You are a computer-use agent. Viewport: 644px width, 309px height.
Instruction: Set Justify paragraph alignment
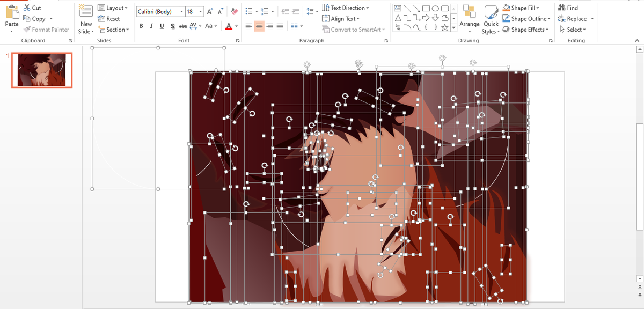(x=280, y=26)
